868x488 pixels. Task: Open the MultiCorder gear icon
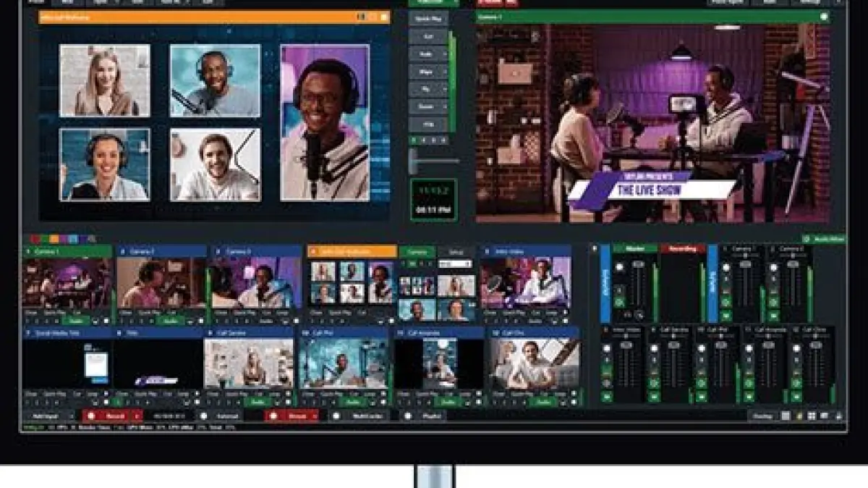point(335,416)
